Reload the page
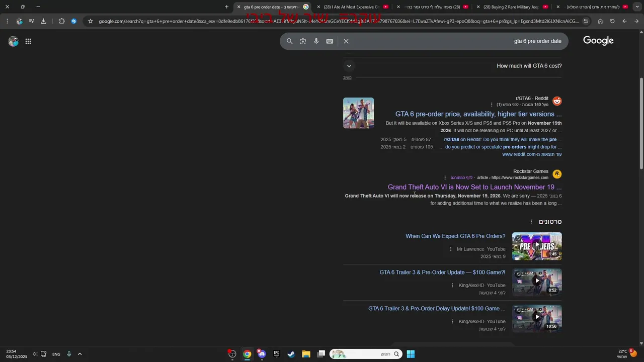 point(612,21)
